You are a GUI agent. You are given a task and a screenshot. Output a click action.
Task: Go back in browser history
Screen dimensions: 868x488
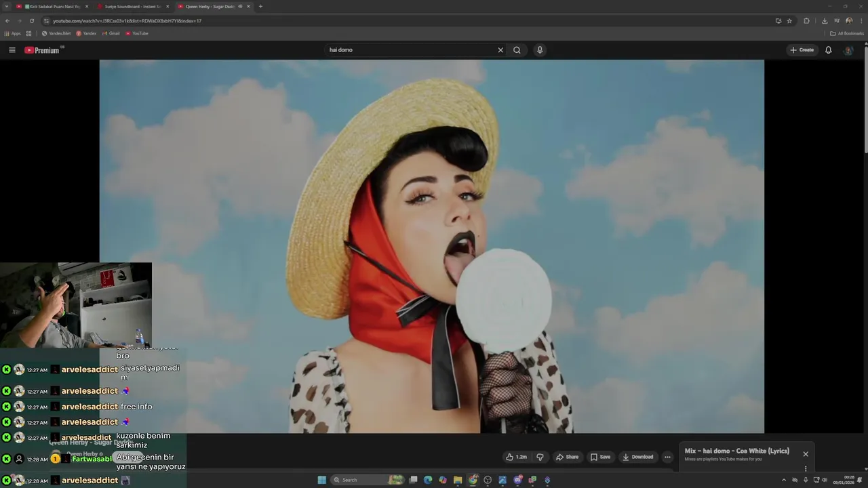[7, 21]
